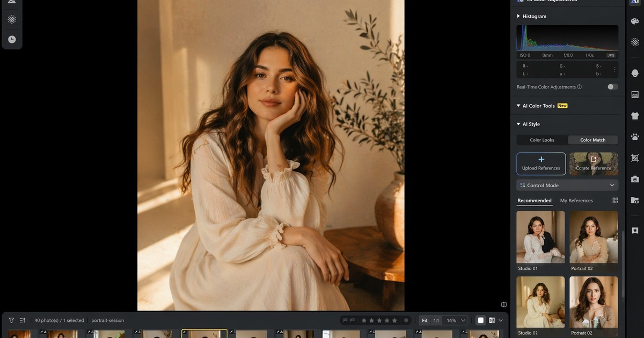Set zoom to Fit
The width and height of the screenshot is (644, 338).
tap(425, 320)
